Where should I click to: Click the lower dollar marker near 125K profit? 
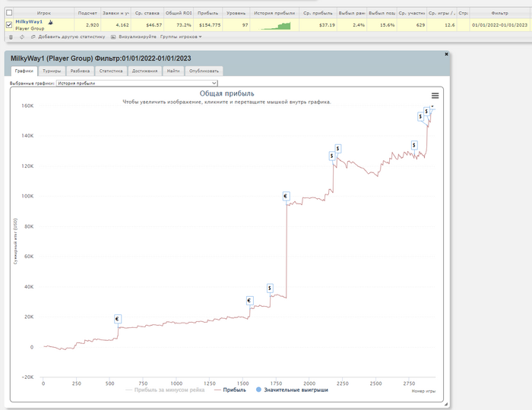pyautogui.click(x=332, y=156)
